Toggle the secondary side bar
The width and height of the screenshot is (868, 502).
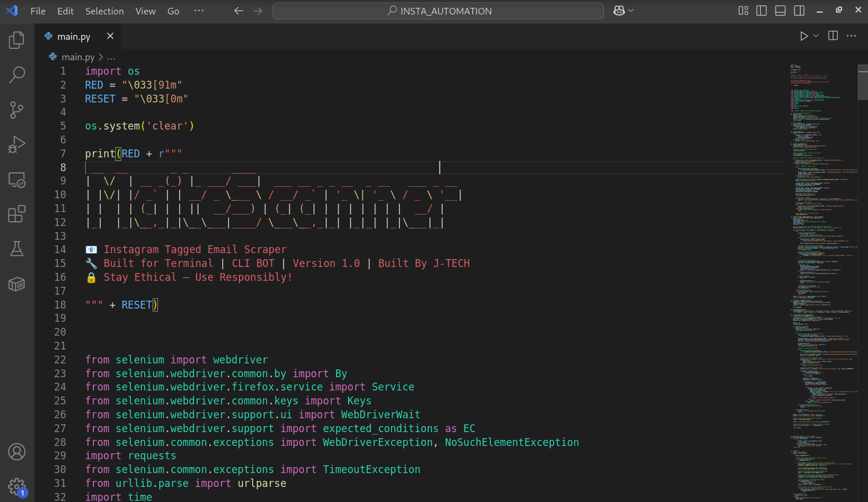coord(799,11)
